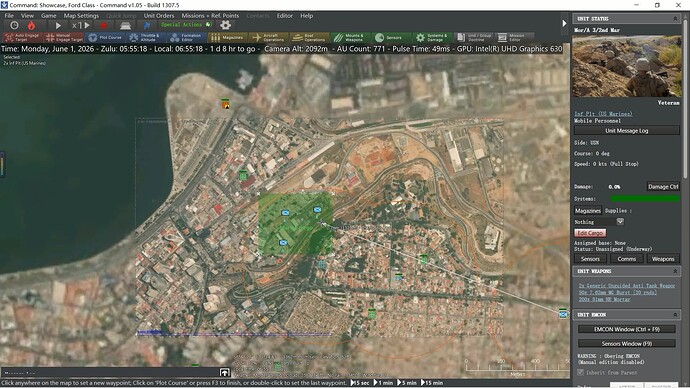Viewport: 690px width, 388px height.
Task: Open Mounts & Weapons
Action: pyautogui.click(x=351, y=37)
